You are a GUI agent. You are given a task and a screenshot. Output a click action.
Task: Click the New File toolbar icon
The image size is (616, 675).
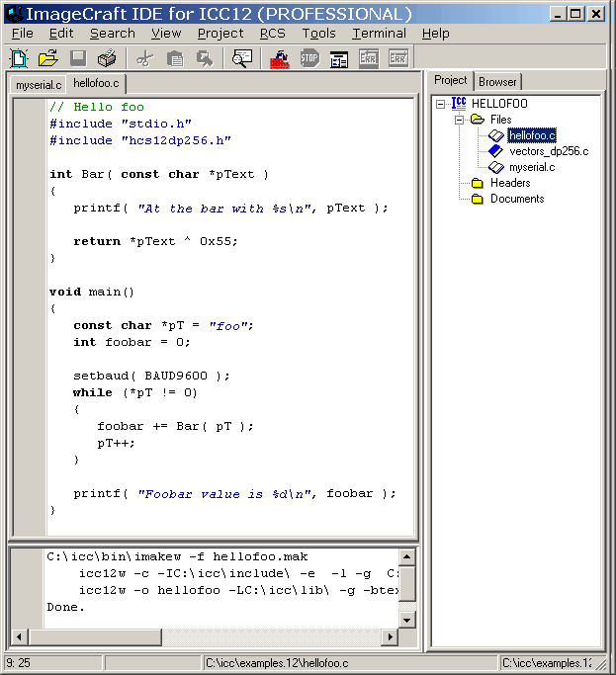point(19,58)
